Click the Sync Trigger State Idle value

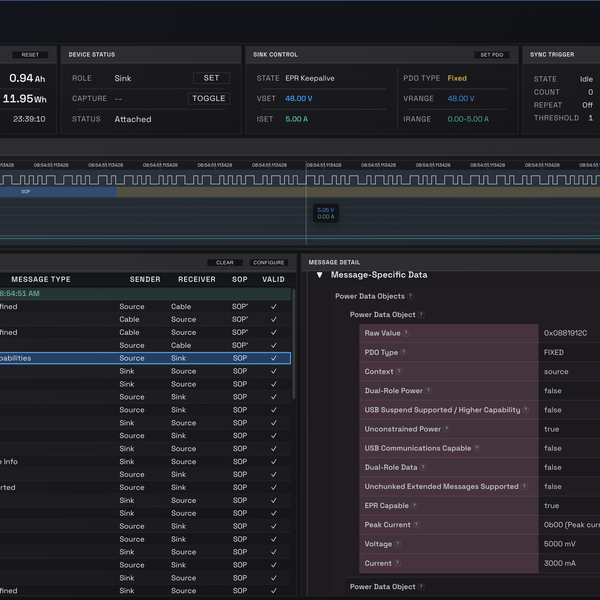click(x=586, y=79)
